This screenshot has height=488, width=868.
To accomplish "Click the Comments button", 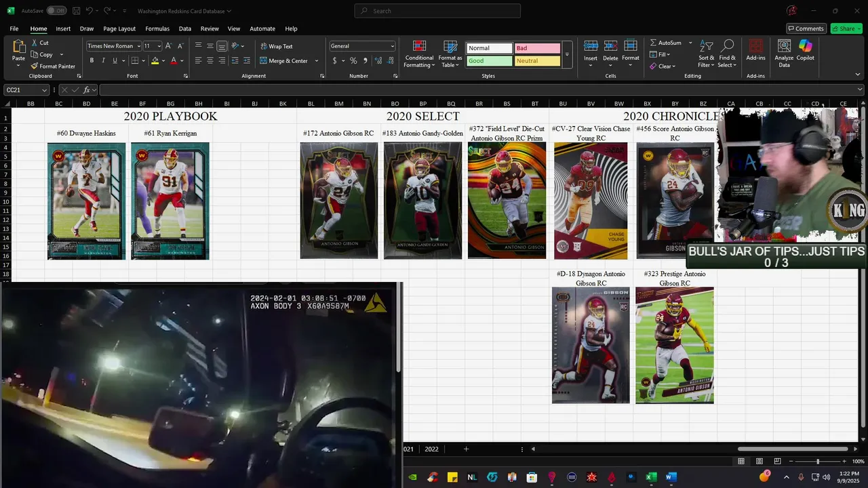I will [x=806, y=28].
